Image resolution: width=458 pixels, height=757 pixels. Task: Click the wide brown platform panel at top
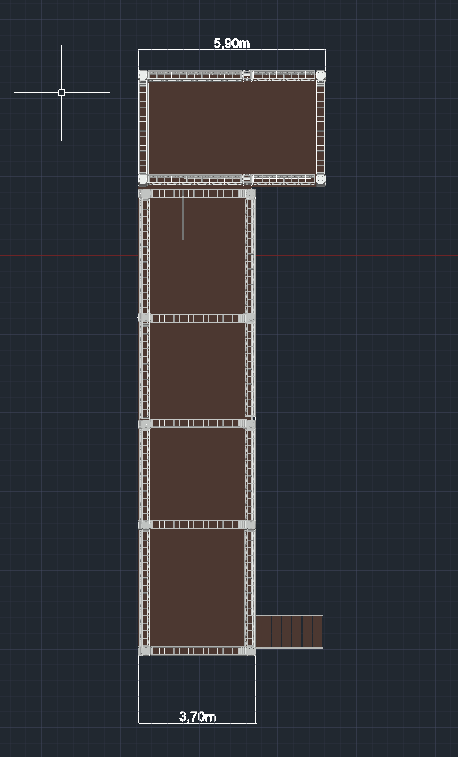pos(232,127)
